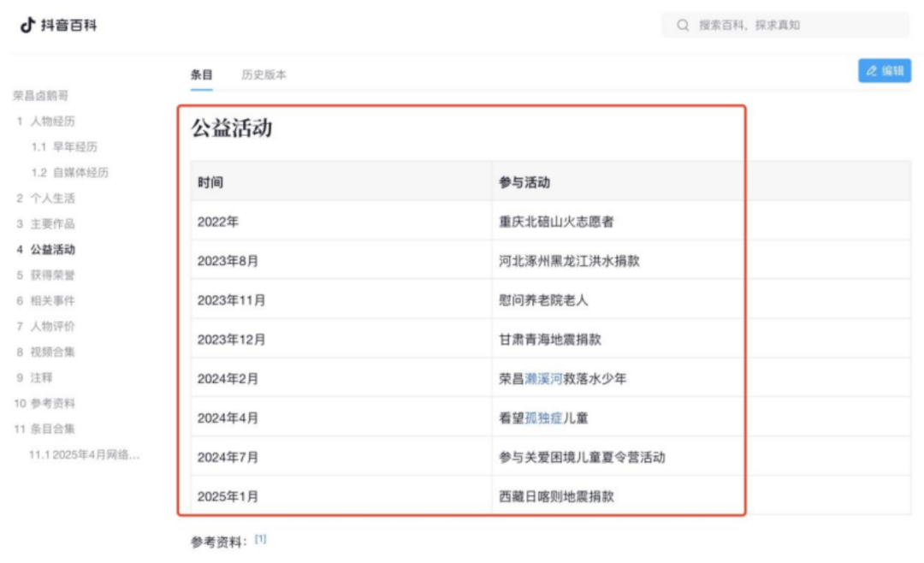Focus the 搜索百科 search field

[785, 25]
